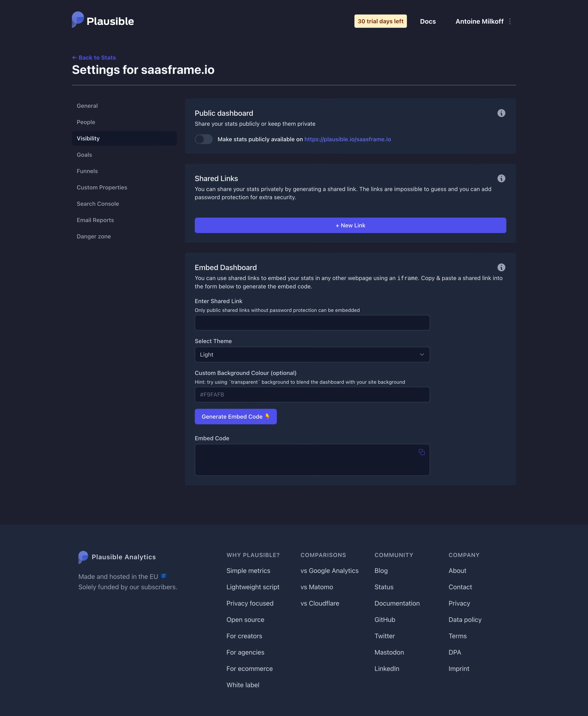Open the Contact footer link
Viewport: 588px width, 716px height.
click(460, 587)
